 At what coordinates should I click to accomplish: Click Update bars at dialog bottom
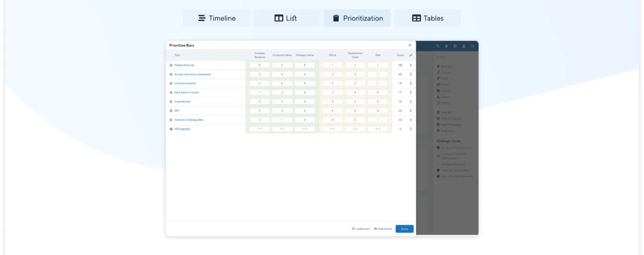pos(361,229)
